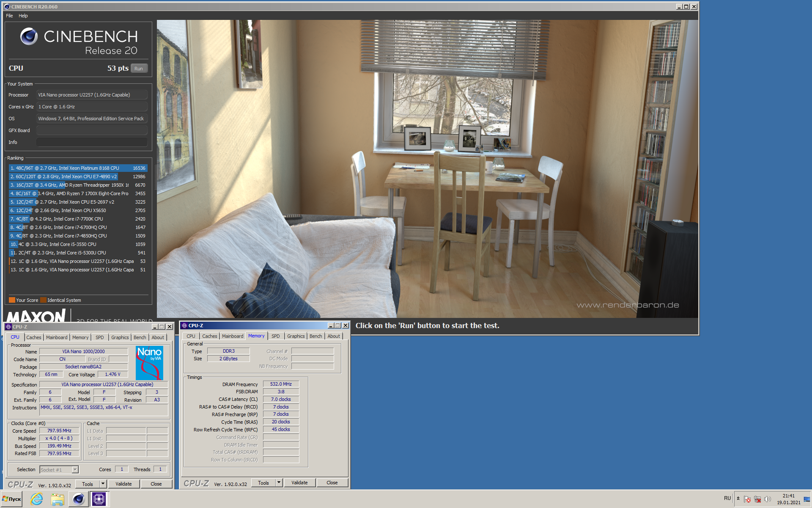Open Windows Explorer folder icon in taskbar

(x=57, y=499)
